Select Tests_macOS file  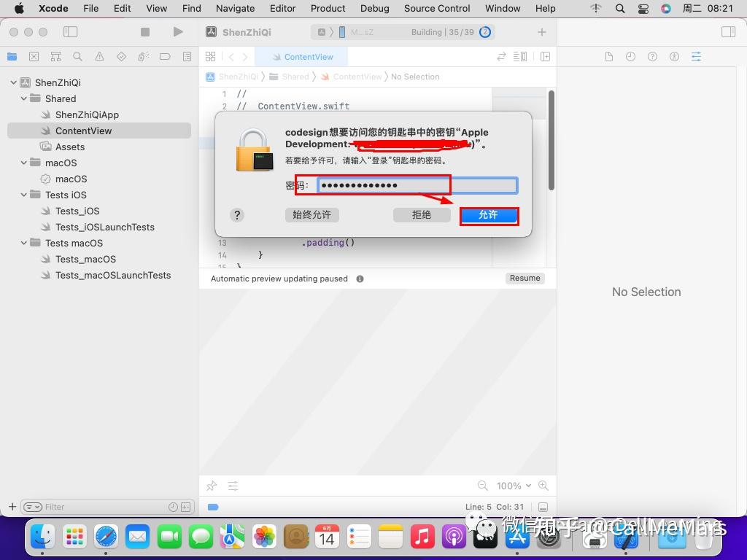coord(86,259)
